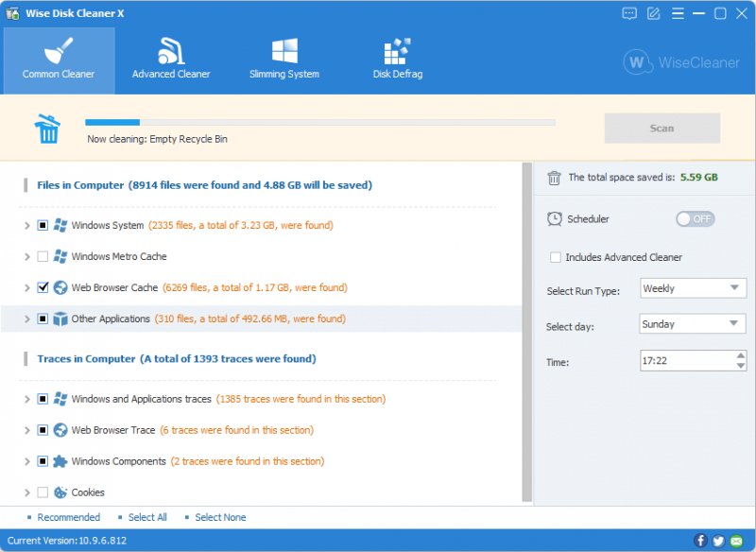Click the Scheduler alarm clock icon
The image size is (756, 552).
pos(555,219)
